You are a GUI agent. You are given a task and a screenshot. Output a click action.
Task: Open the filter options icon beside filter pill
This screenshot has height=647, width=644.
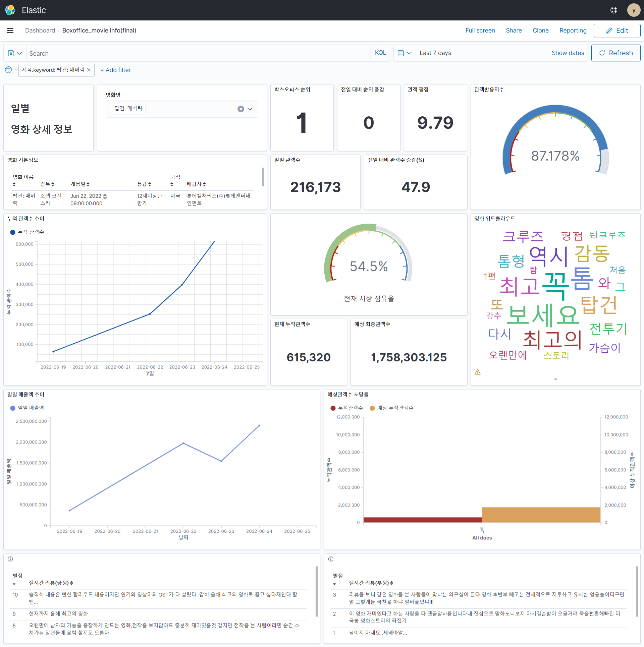click(x=8, y=70)
